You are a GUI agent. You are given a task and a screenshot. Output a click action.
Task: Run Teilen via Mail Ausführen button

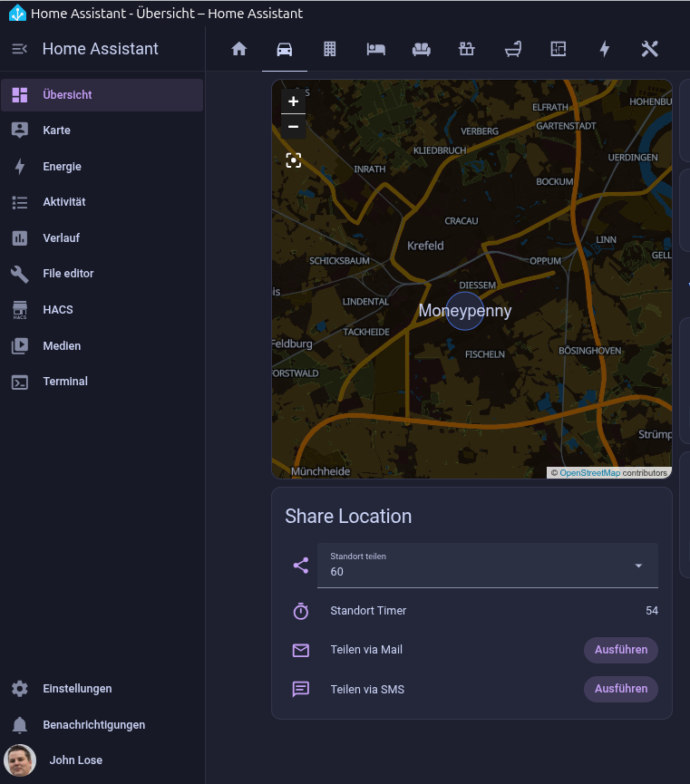[x=620, y=650]
